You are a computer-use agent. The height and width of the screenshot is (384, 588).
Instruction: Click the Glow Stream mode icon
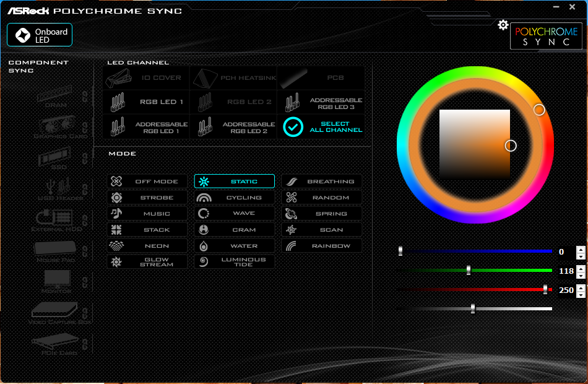(116, 261)
